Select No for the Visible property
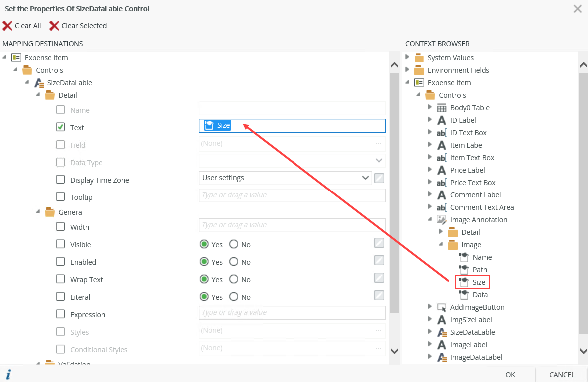This screenshot has height=382, width=588. click(x=234, y=244)
